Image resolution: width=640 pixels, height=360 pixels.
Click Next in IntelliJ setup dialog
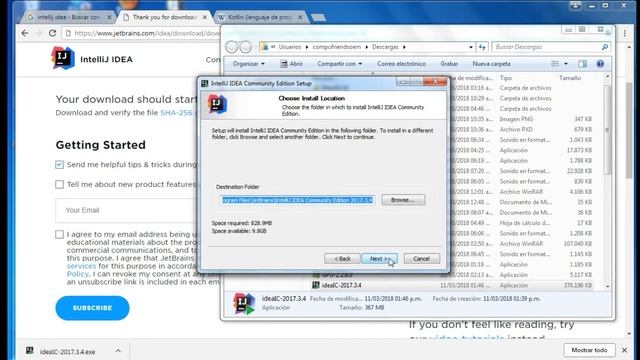coord(379,259)
